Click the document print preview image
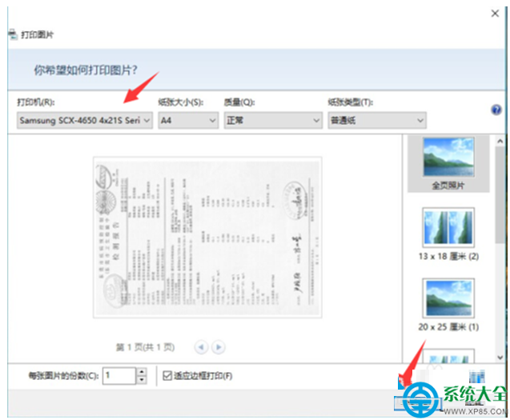Screen dimensions: 510x420 tap(207, 238)
